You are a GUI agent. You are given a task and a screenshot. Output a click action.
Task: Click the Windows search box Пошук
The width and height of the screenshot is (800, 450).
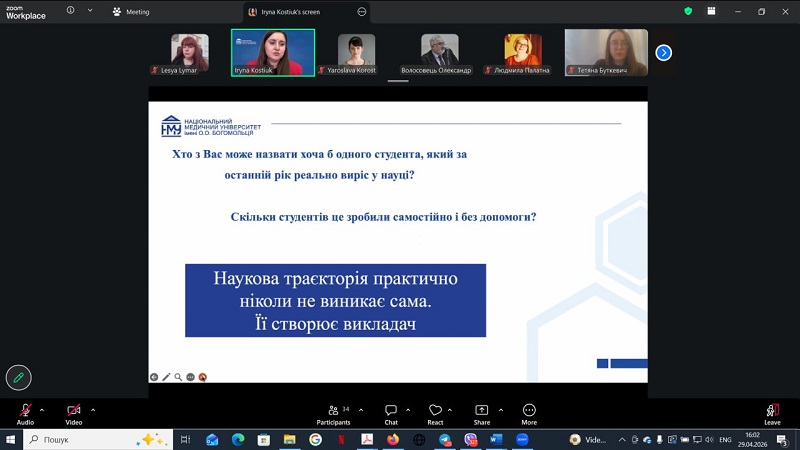pyautogui.click(x=98, y=439)
